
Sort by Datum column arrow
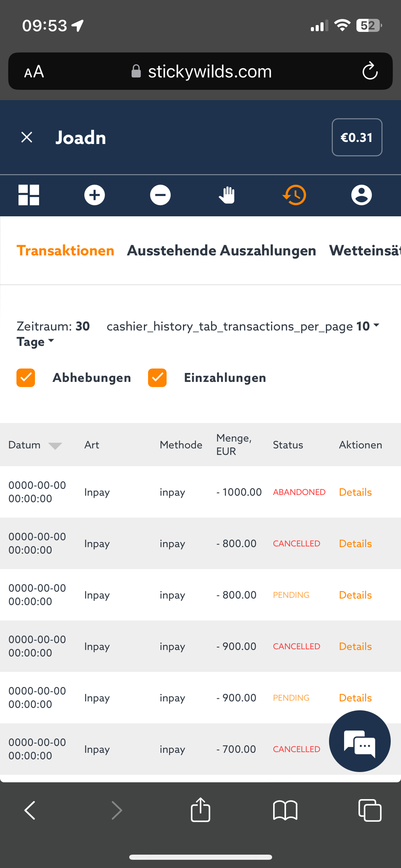click(x=55, y=445)
